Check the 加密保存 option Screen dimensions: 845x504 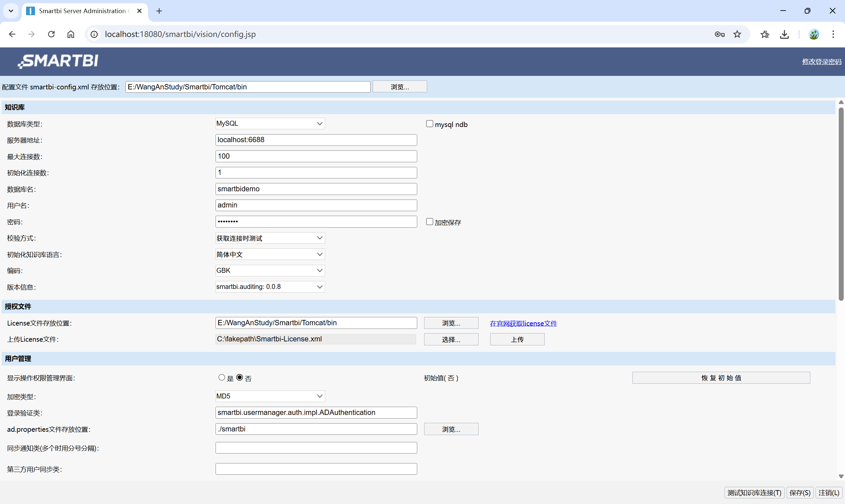pos(429,221)
